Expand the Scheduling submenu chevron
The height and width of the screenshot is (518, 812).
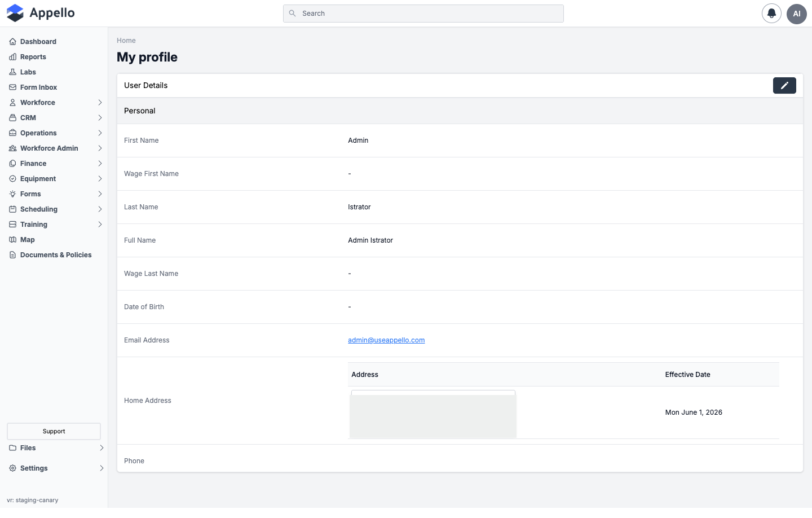100,209
